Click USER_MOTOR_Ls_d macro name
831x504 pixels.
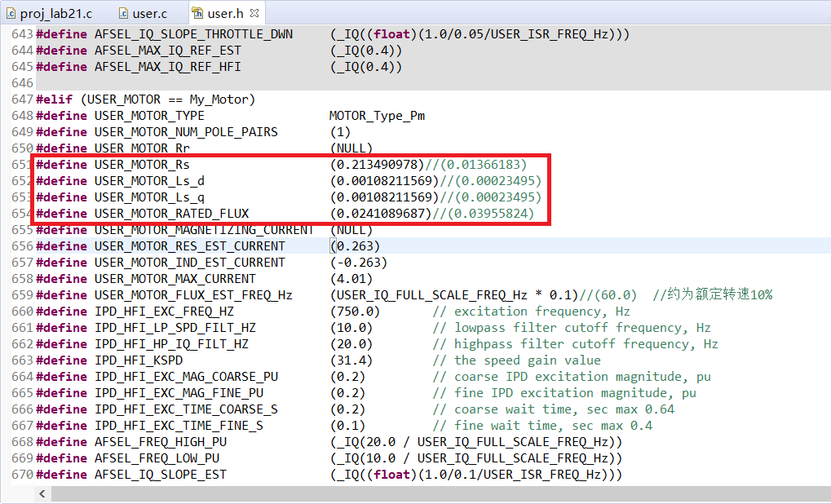(149, 181)
